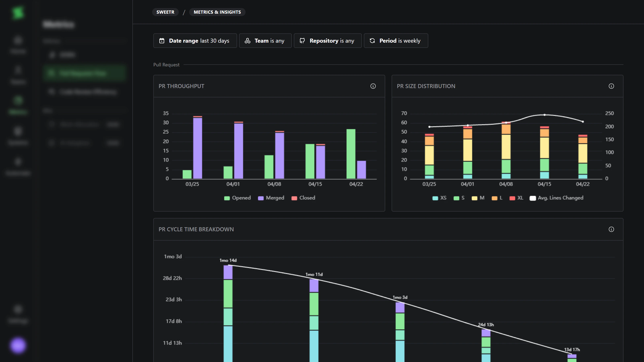Click the 04/22 Opened green bar
Image resolution: width=644 pixels, height=362 pixels.
351,154
